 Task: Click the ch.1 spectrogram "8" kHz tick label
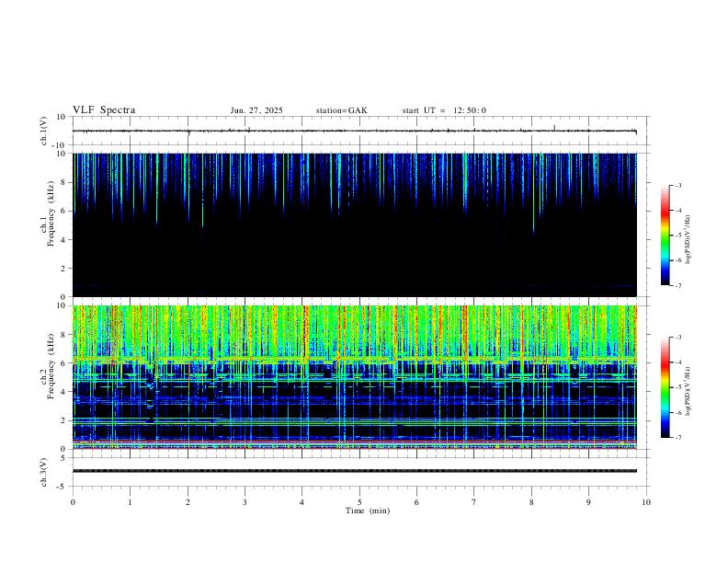63,182
